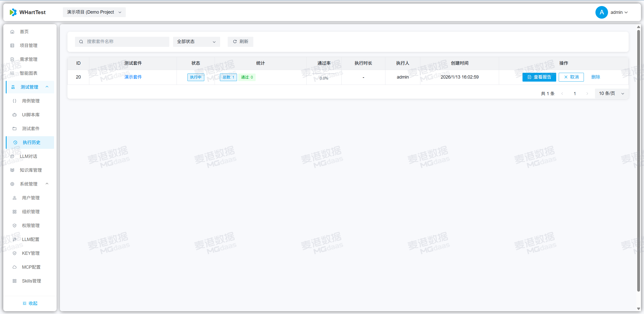Open the 演示套件 suite link

click(133, 77)
